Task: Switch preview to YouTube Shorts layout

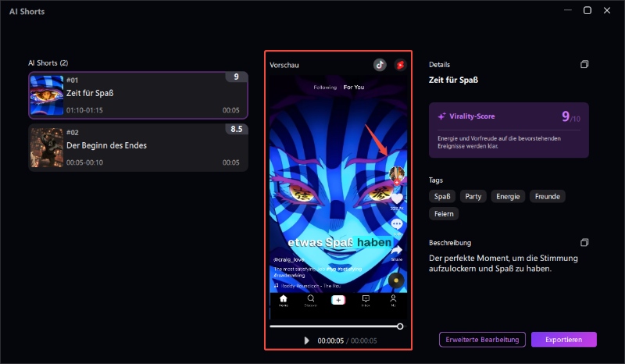Action: pyautogui.click(x=400, y=65)
